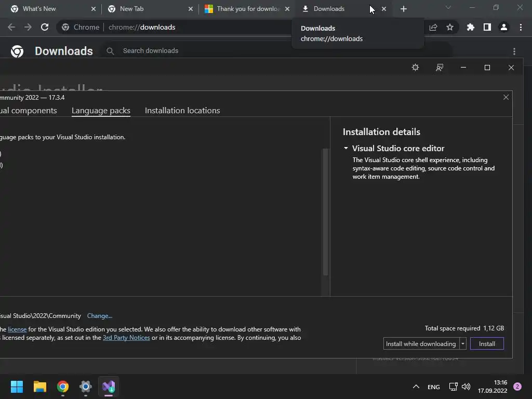Click the chrome://downloads address bar
532x399 pixels.
tap(142, 27)
